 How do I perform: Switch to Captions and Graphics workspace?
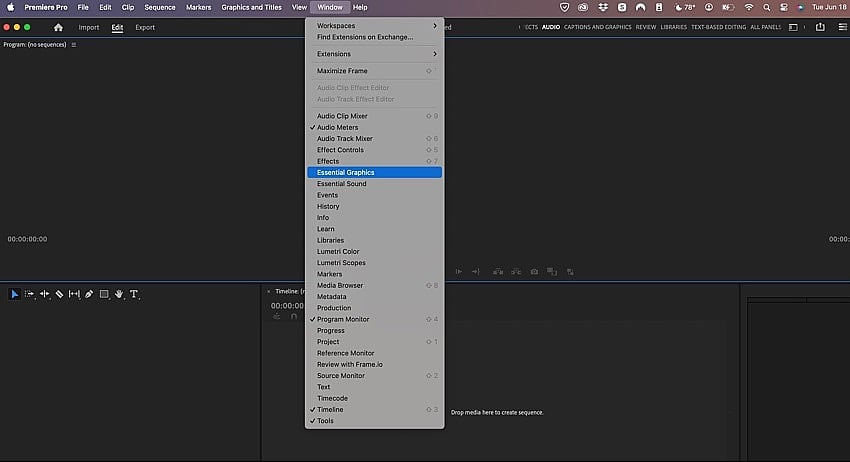[x=597, y=27]
